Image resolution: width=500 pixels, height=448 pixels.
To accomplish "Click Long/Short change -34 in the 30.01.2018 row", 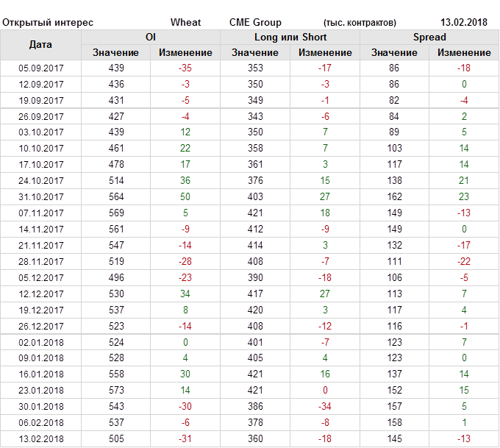I will (325, 407).
